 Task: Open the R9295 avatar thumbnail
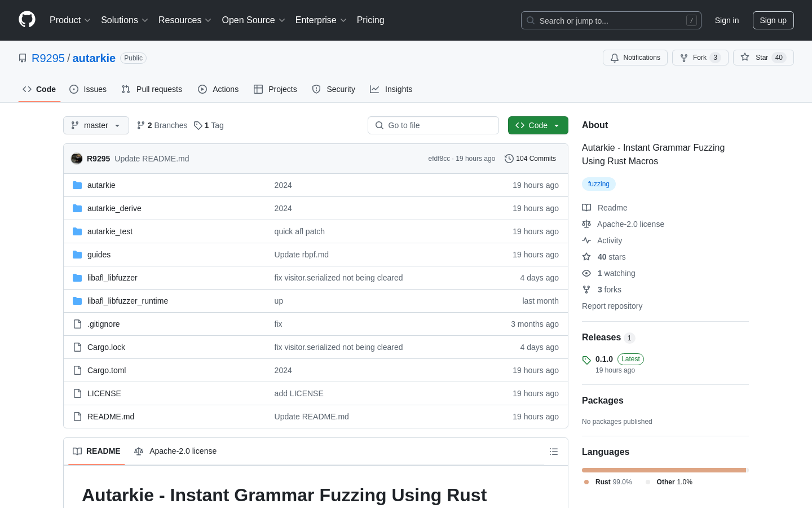(77, 159)
